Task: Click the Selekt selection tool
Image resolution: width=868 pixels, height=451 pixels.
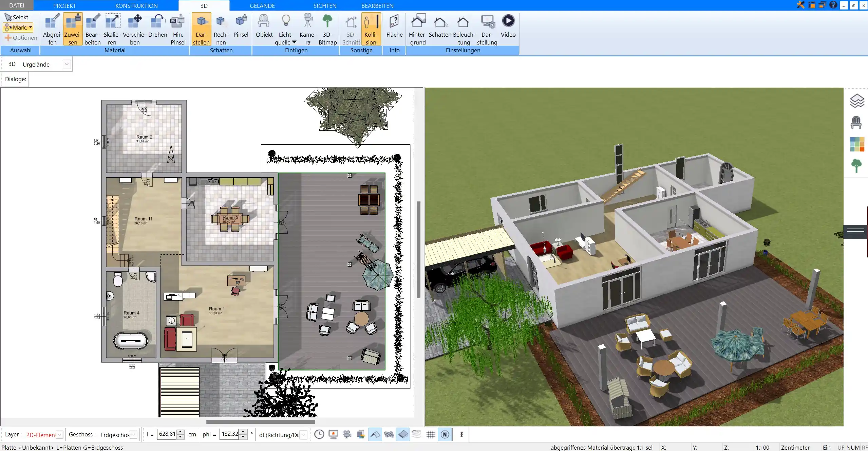Action: click(17, 17)
